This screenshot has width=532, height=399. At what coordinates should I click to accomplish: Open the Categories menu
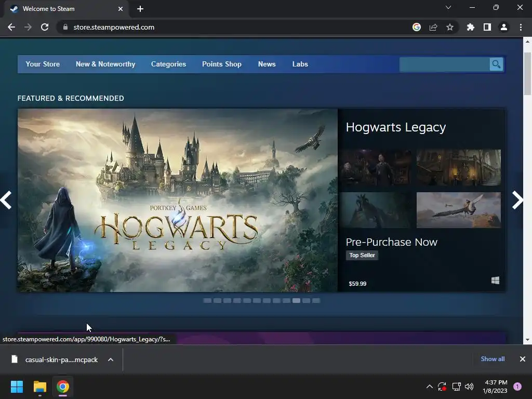[169, 64]
